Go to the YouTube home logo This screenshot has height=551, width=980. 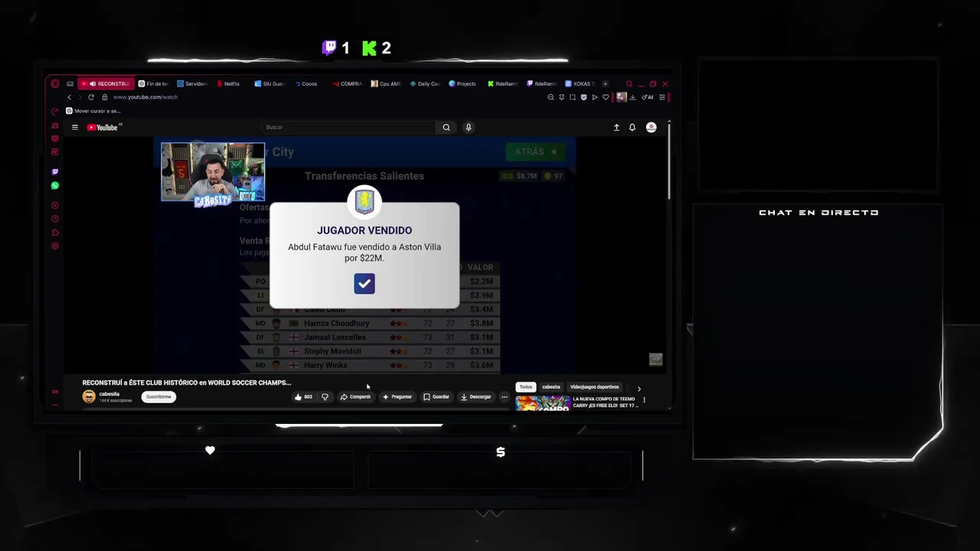pos(103,128)
